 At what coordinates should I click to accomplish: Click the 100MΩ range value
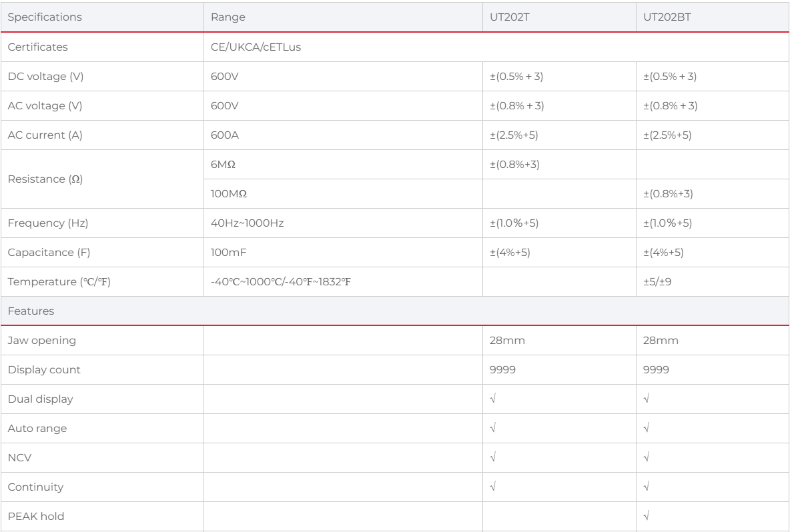pyautogui.click(x=228, y=194)
